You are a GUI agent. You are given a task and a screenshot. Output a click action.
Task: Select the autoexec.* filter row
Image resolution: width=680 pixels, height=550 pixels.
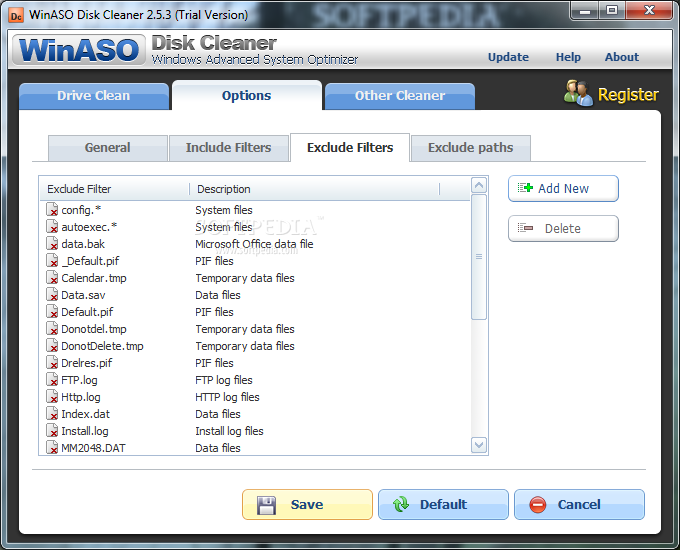pos(255,227)
